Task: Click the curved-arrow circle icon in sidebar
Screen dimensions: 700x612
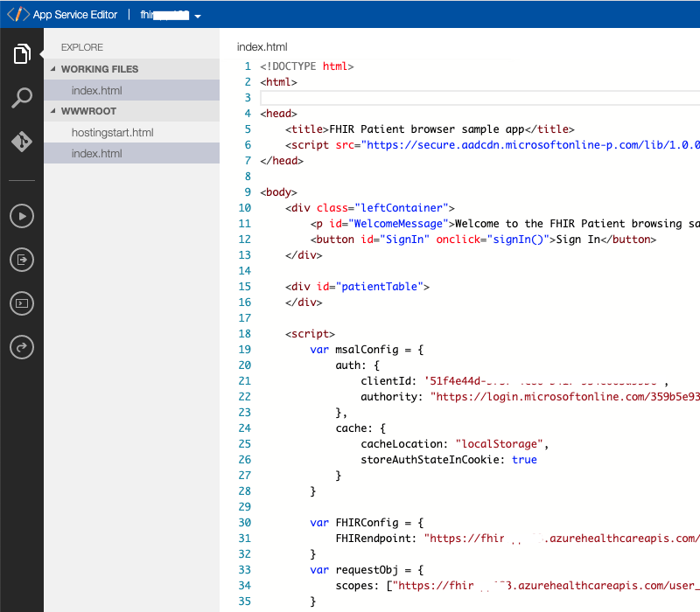Action: 22,347
